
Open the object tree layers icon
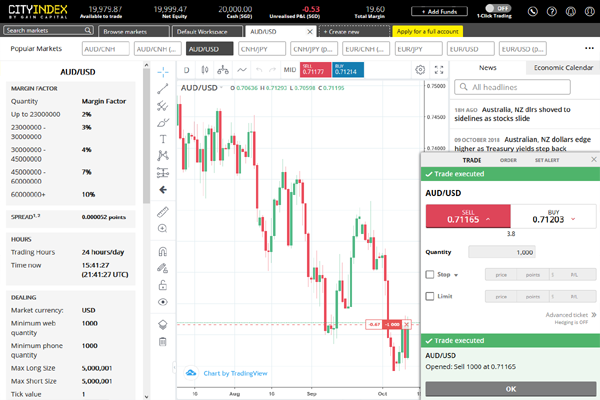163,325
